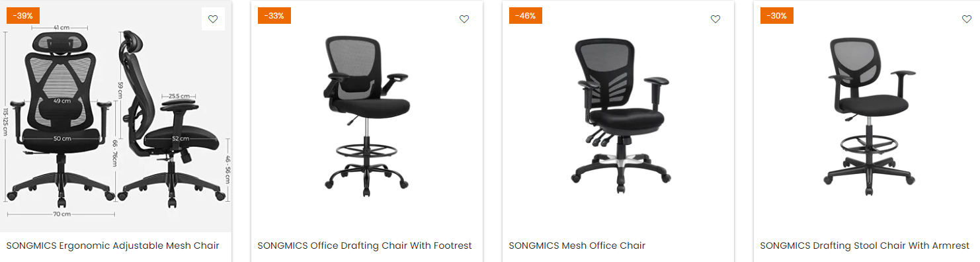The image size is (980, 262).
Task: Open SONGMICS Drafting Stool Chair With Armrest
Action: click(x=865, y=245)
